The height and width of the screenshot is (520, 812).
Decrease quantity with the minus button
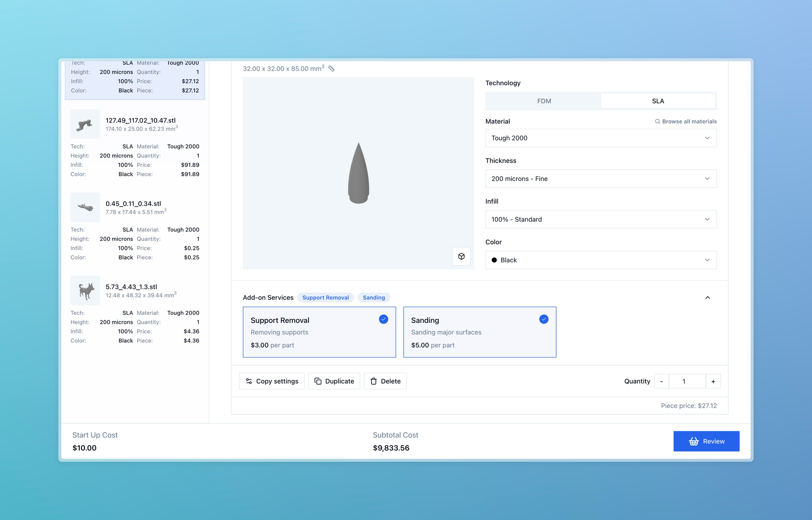click(x=661, y=381)
